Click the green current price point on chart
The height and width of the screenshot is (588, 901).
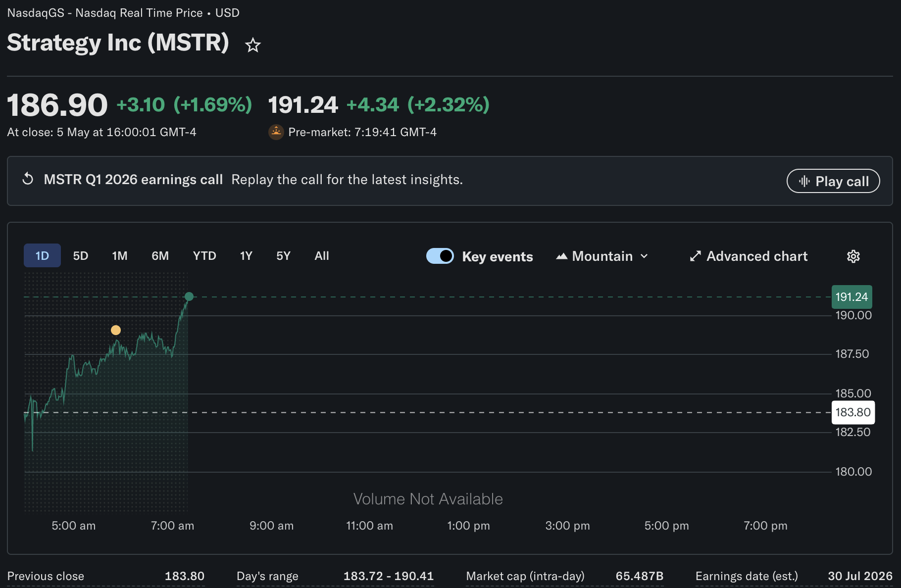point(189,296)
